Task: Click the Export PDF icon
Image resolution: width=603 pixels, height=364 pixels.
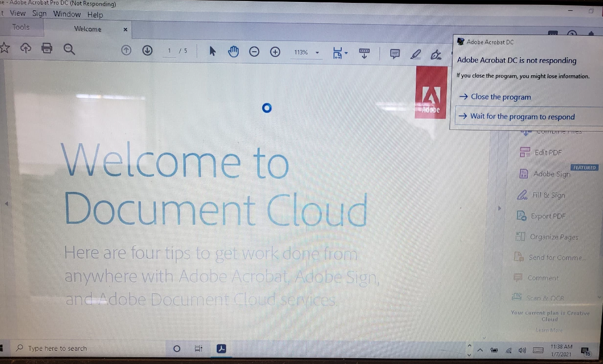Action: tap(521, 215)
